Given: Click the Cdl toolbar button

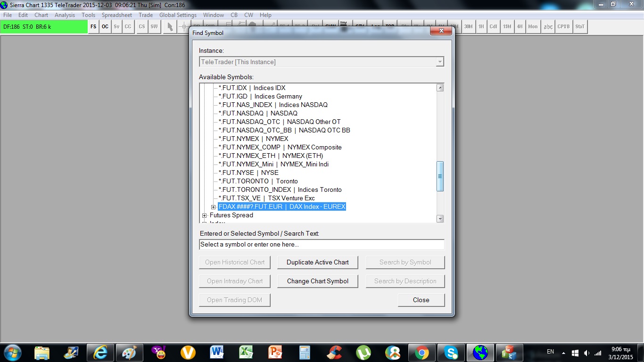Looking at the screenshot, I should tap(493, 27).
